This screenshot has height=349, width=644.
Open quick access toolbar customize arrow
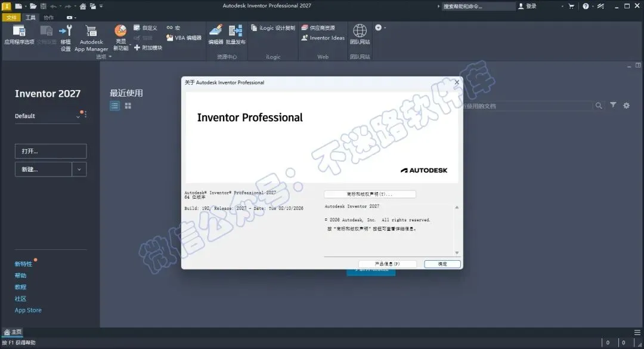pyautogui.click(x=101, y=6)
